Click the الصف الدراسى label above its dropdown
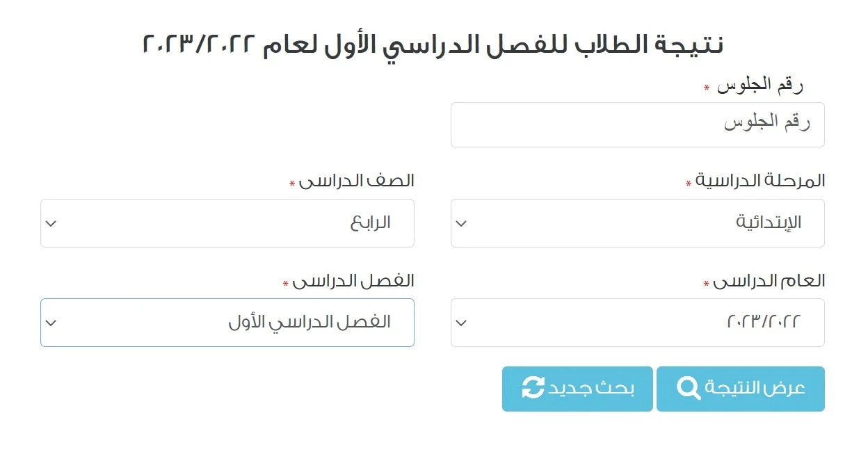This screenshot has height=454, width=868. pos(357,181)
